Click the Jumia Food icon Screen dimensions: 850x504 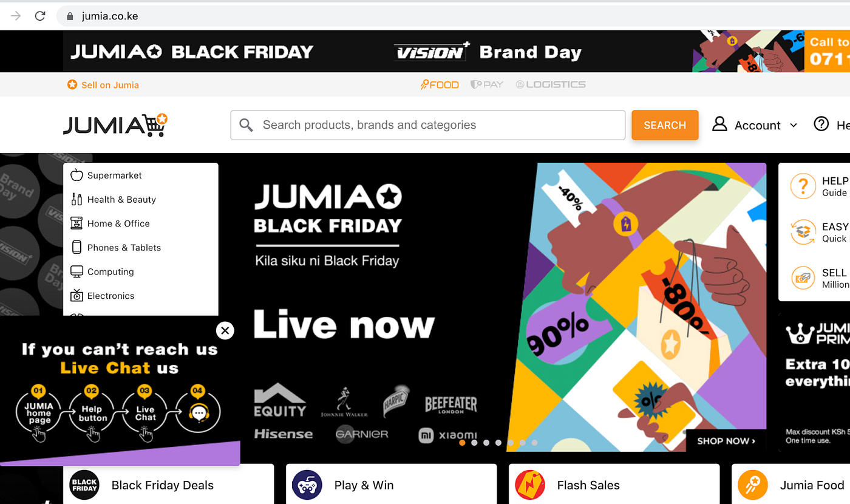click(x=753, y=485)
